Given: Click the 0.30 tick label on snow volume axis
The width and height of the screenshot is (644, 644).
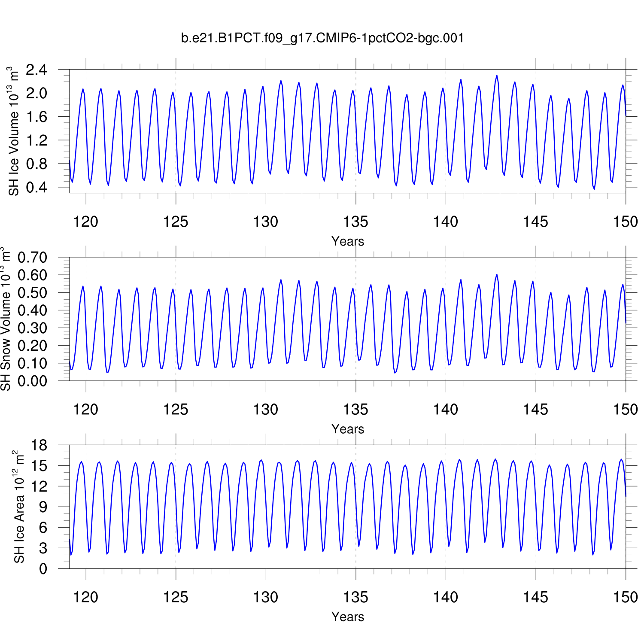Looking at the screenshot, I should point(32,328).
